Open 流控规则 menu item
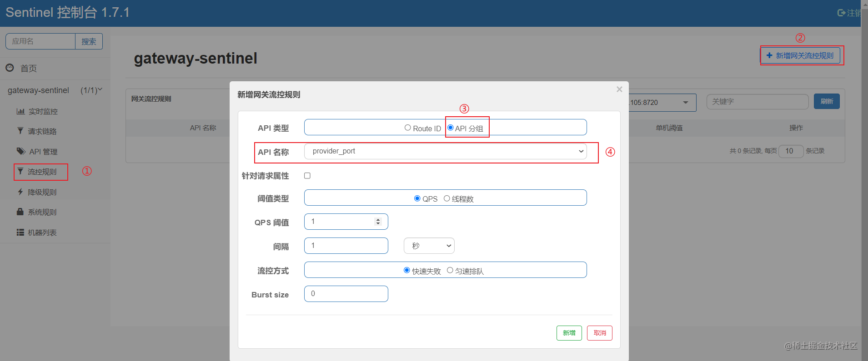868x361 pixels. [x=42, y=172]
